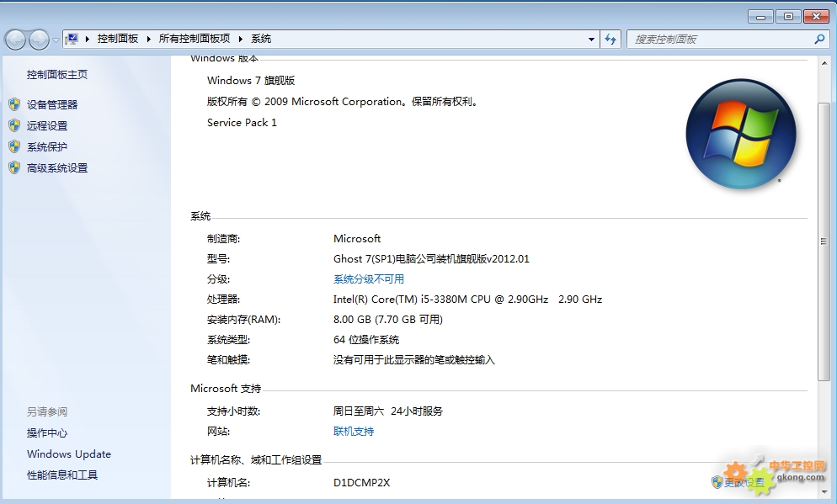The image size is (837, 504).
Task: Click 系统分级不可用 rating link
Action: pos(368,279)
